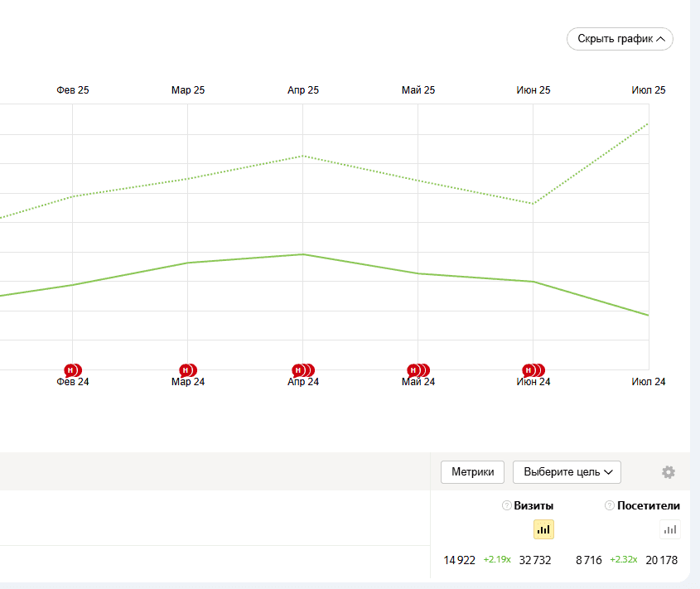The width and height of the screenshot is (700, 589).
Task: Click dotted line peak at Апр 25
Action: point(303,156)
